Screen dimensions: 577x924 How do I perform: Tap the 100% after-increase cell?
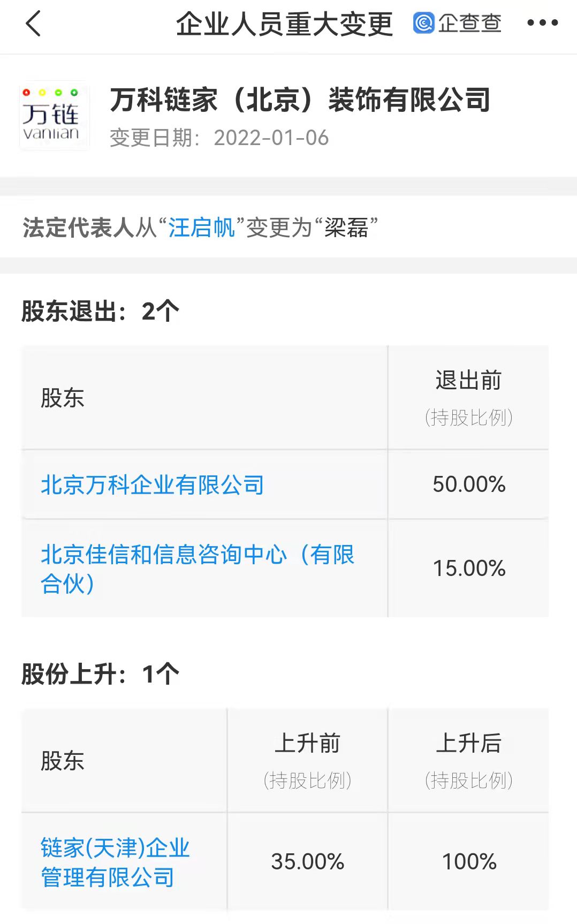(469, 862)
